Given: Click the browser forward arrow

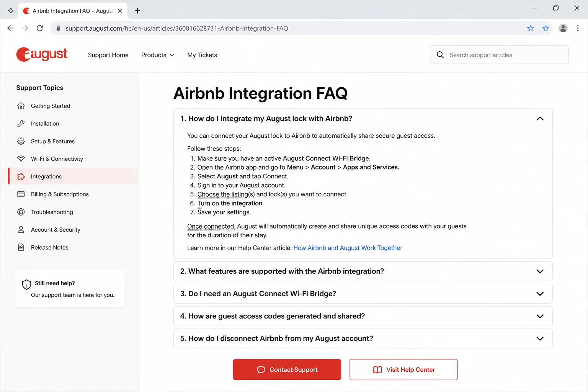Looking at the screenshot, I should pyautogui.click(x=25, y=28).
